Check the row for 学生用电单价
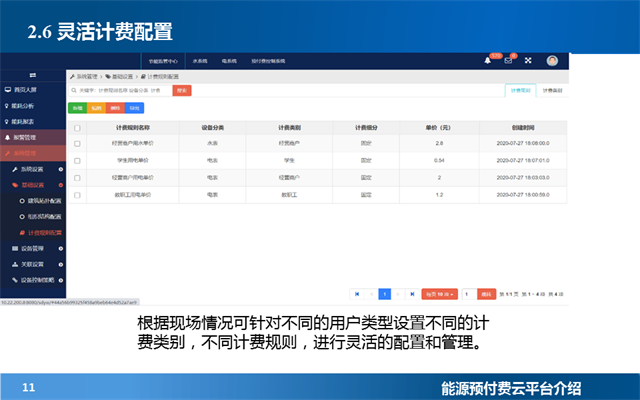 (77, 161)
